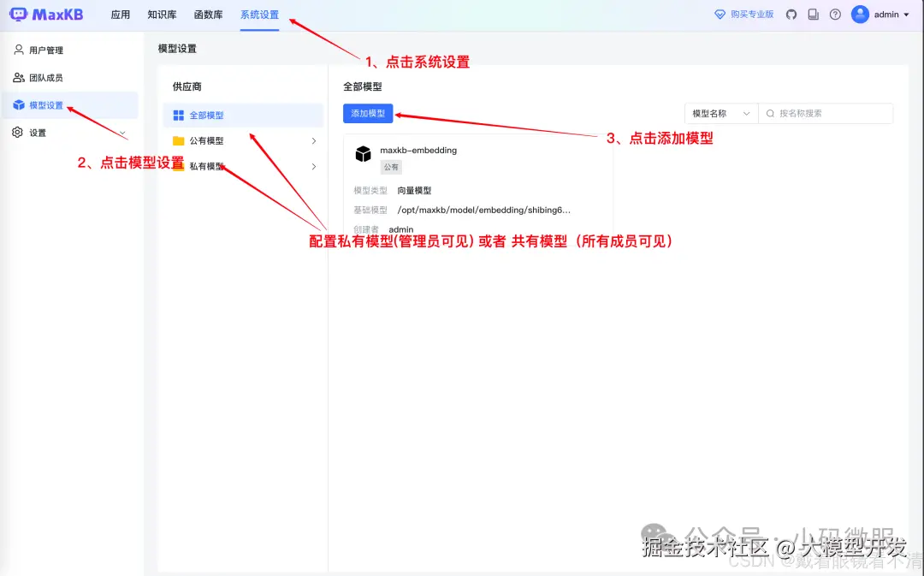Click the help question mark icon

click(x=835, y=15)
